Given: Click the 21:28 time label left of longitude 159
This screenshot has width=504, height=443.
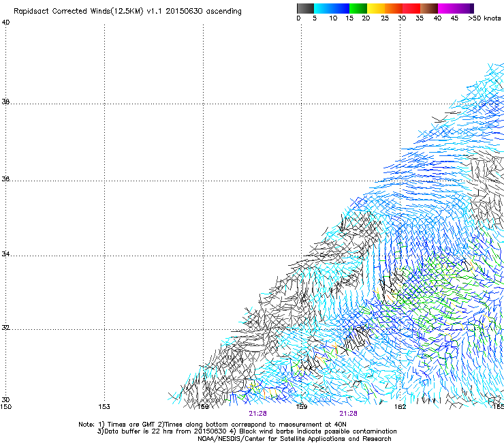Looking at the screenshot, I should (x=257, y=414).
